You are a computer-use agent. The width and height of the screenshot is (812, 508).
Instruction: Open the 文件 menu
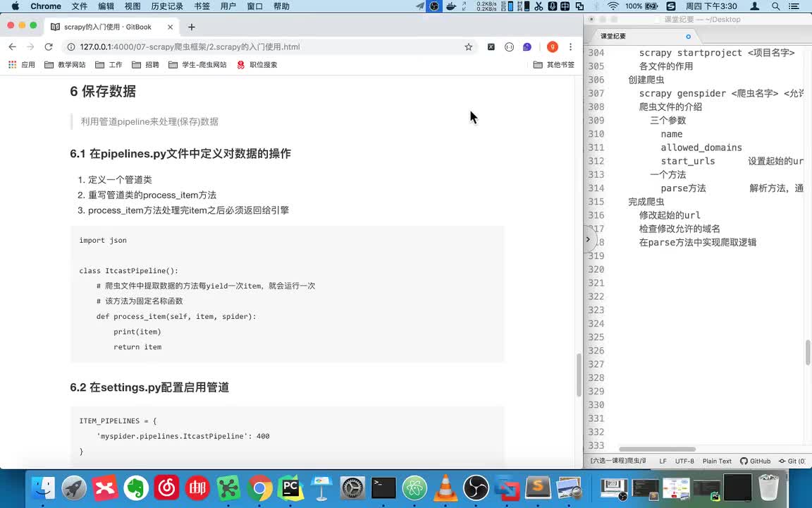coord(79,6)
